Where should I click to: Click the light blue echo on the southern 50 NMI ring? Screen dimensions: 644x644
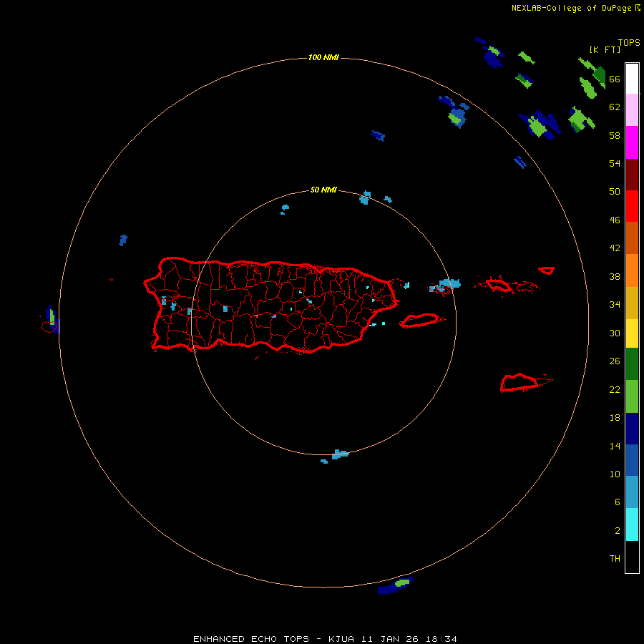pyautogui.click(x=340, y=454)
